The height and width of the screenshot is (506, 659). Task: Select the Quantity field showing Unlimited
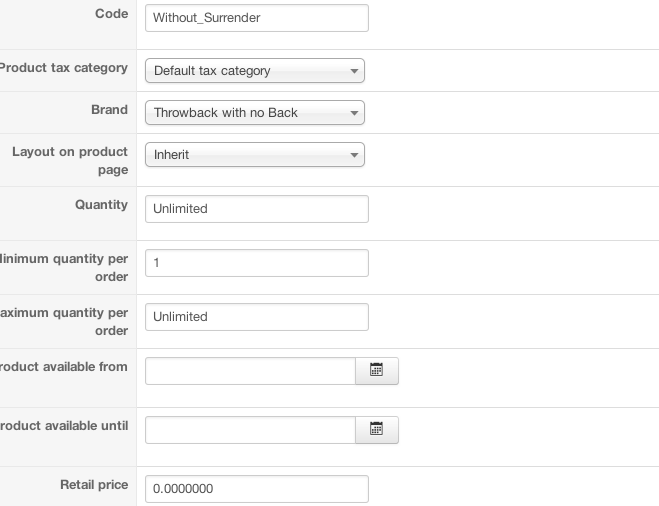(x=257, y=209)
